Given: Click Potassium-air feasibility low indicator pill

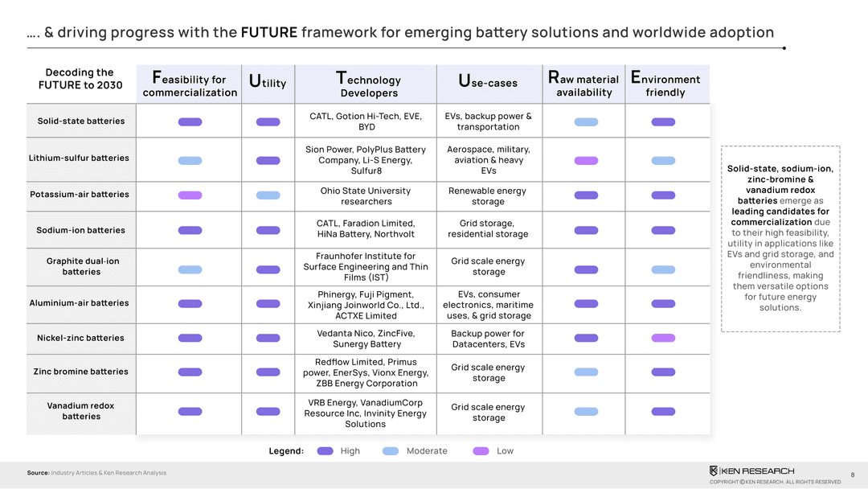Looking at the screenshot, I should coord(190,195).
